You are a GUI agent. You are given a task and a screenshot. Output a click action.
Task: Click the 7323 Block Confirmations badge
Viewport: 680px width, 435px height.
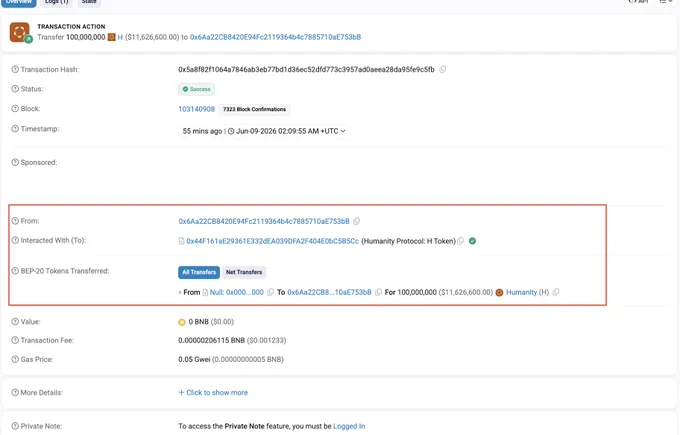(254, 109)
